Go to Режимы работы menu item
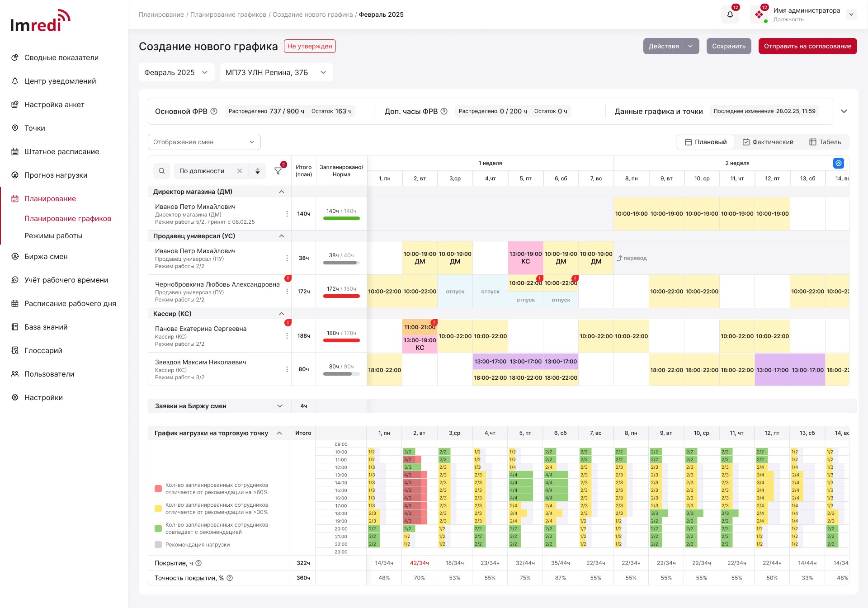The image size is (868, 608). click(x=53, y=236)
